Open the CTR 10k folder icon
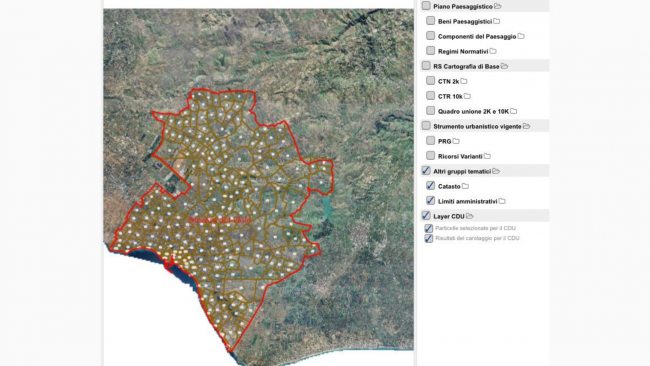Image resolution: width=650 pixels, height=366 pixels. pyautogui.click(x=467, y=96)
